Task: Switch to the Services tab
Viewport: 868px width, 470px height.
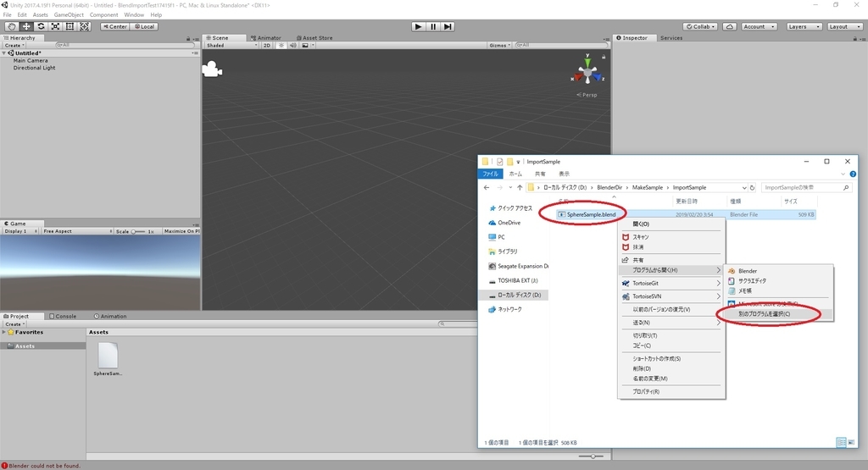Action: click(671, 38)
